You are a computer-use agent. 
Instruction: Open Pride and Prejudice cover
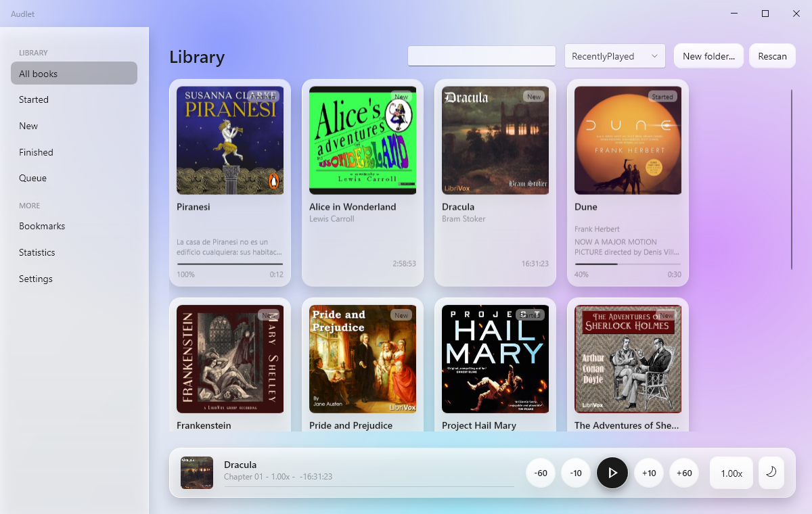(x=363, y=359)
